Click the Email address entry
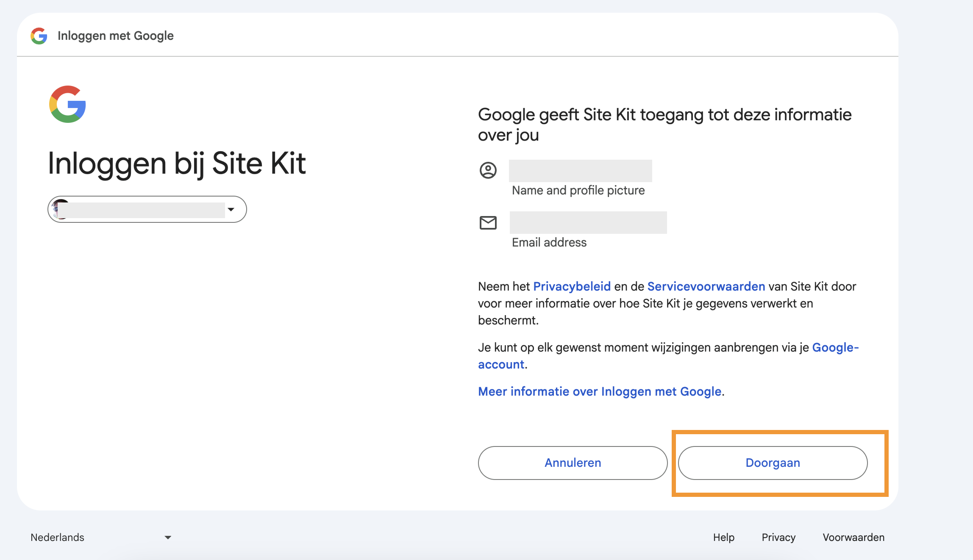This screenshot has height=560, width=973. point(549,242)
